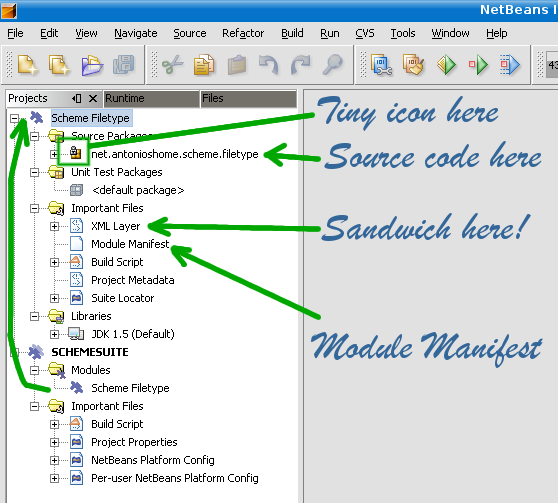Open the Source menu

(x=190, y=33)
